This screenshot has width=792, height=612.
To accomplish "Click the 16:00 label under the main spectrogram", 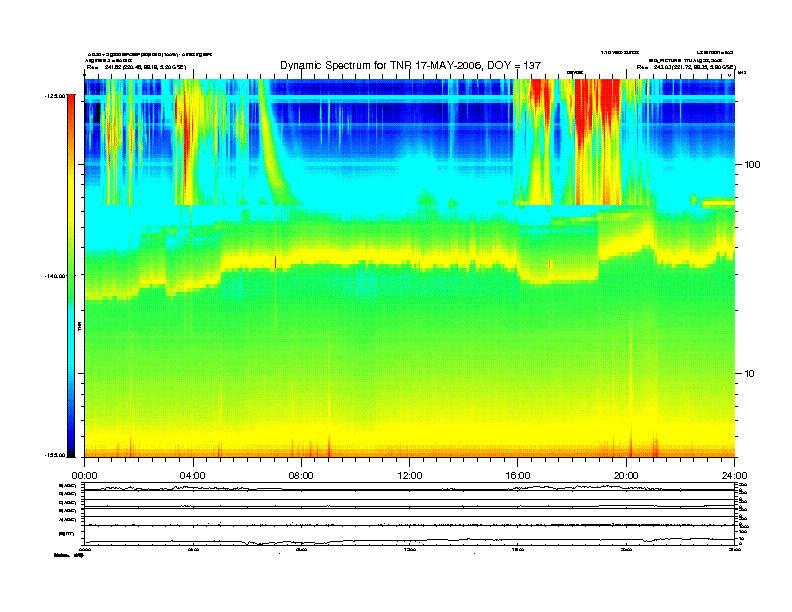I will click(x=518, y=476).
